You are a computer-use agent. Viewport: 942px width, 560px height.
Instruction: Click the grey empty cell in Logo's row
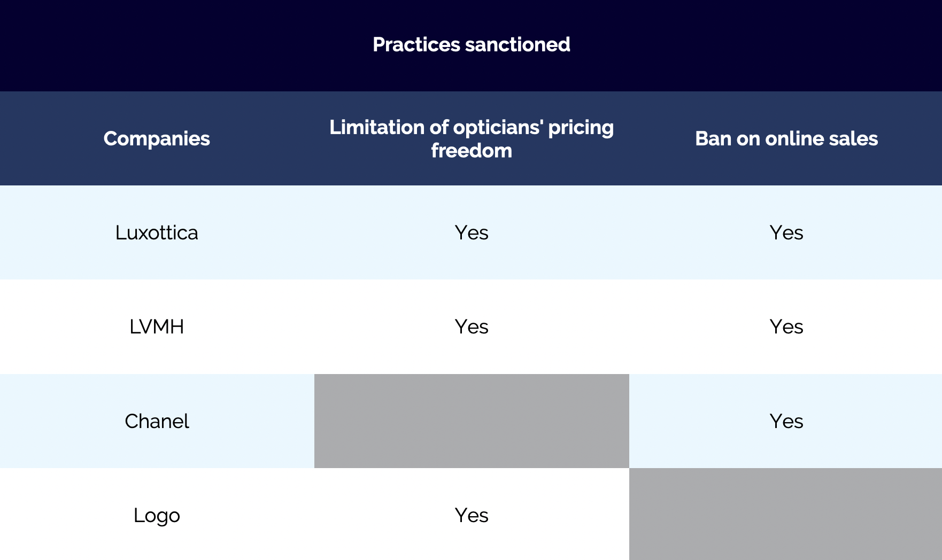(x=786, y=514)
